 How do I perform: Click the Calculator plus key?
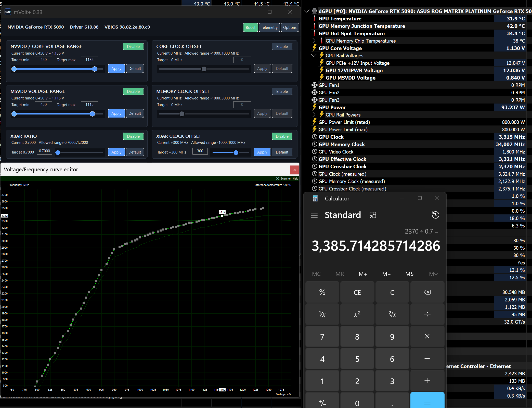pos(427,381)
